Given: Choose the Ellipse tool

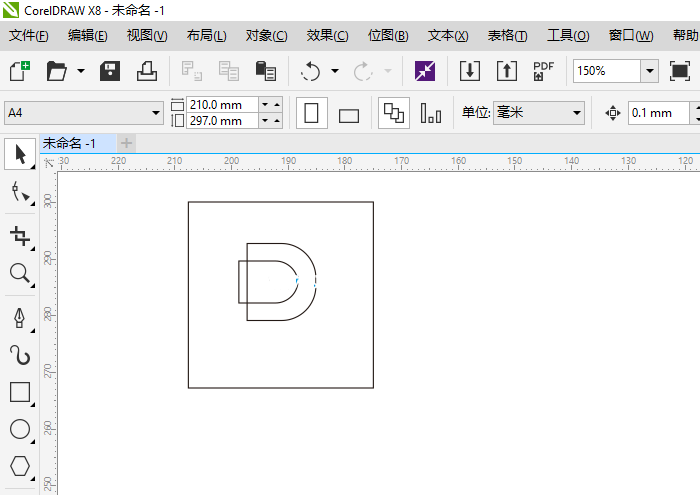Looking at the screenshot, I should [x=19, y=429].
